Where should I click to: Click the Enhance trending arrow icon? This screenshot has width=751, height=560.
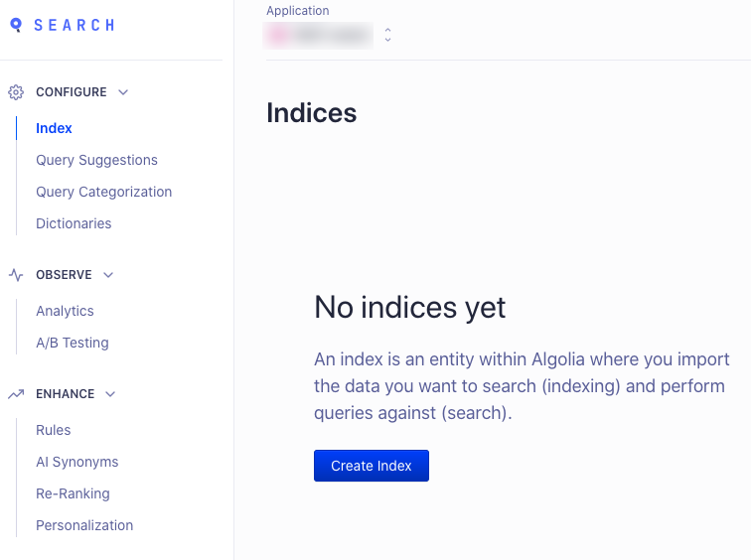point(16,394)
